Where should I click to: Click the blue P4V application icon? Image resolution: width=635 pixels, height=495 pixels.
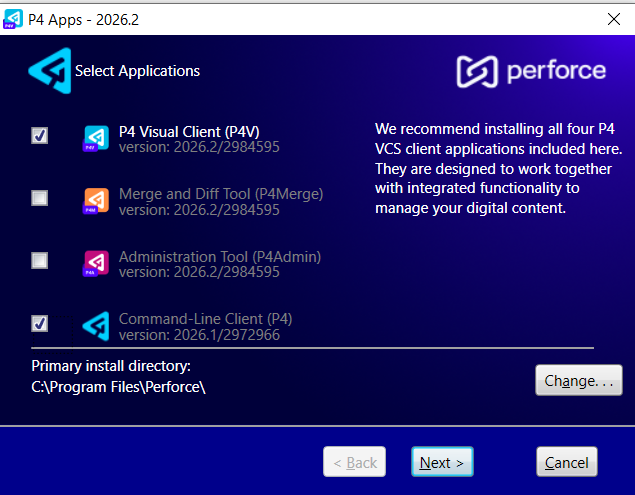96,139
